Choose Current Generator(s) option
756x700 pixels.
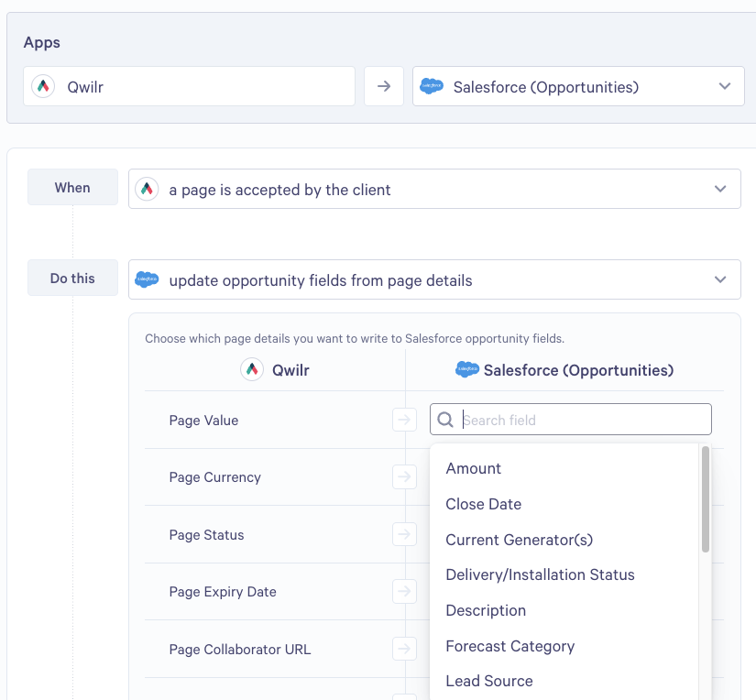[x=520, y=540]
